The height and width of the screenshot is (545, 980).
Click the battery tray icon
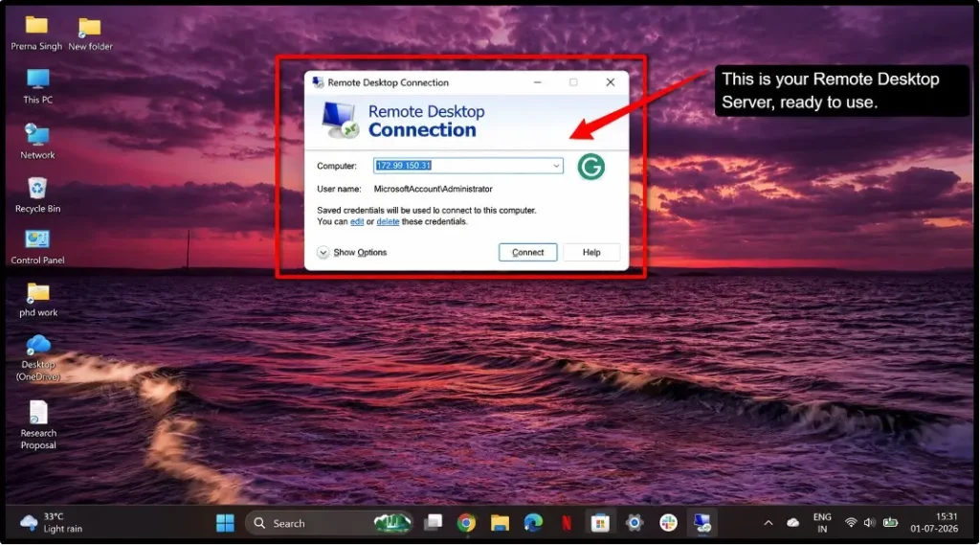[891, 522]
